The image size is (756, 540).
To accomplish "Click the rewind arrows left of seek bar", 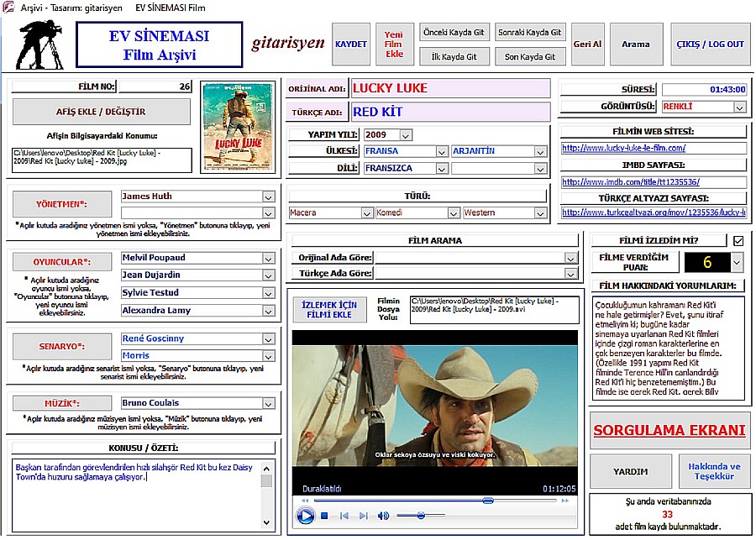I will pyautogui.click(x=304, y=501).
